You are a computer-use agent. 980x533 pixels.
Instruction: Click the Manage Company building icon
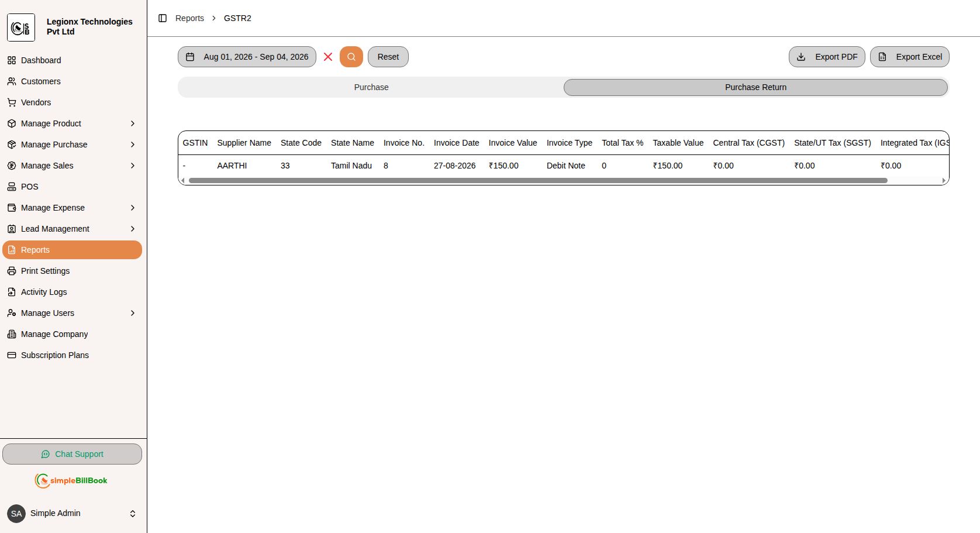[x=12, y=334]
